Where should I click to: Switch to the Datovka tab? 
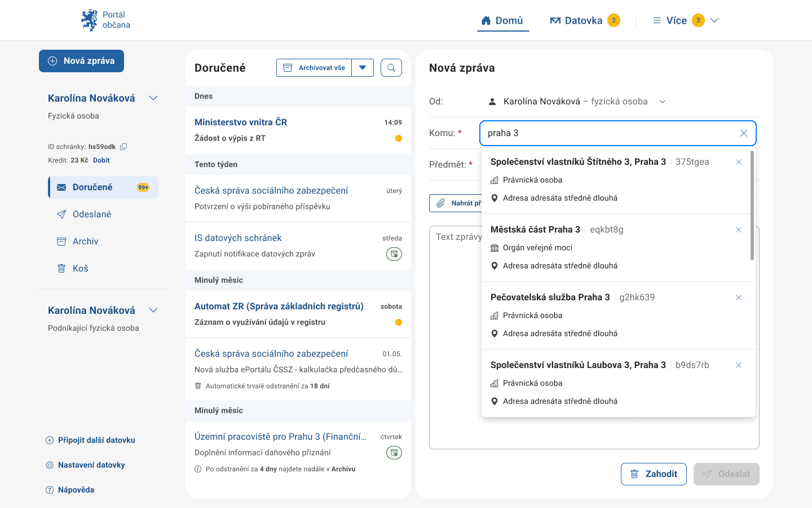tap(584, 20)
